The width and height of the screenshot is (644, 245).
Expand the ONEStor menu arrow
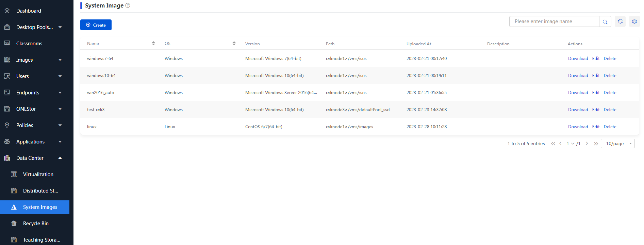(60, 109)
